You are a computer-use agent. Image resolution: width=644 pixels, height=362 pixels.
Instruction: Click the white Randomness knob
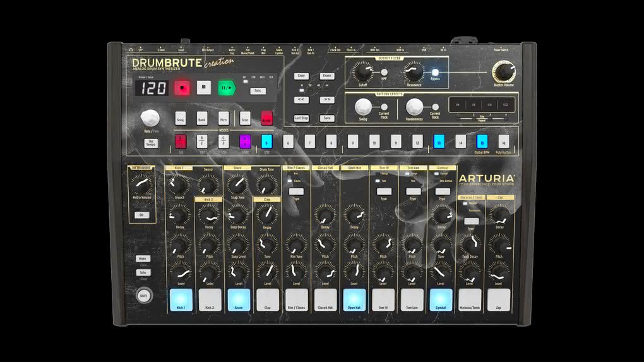(x=414, y=107)
